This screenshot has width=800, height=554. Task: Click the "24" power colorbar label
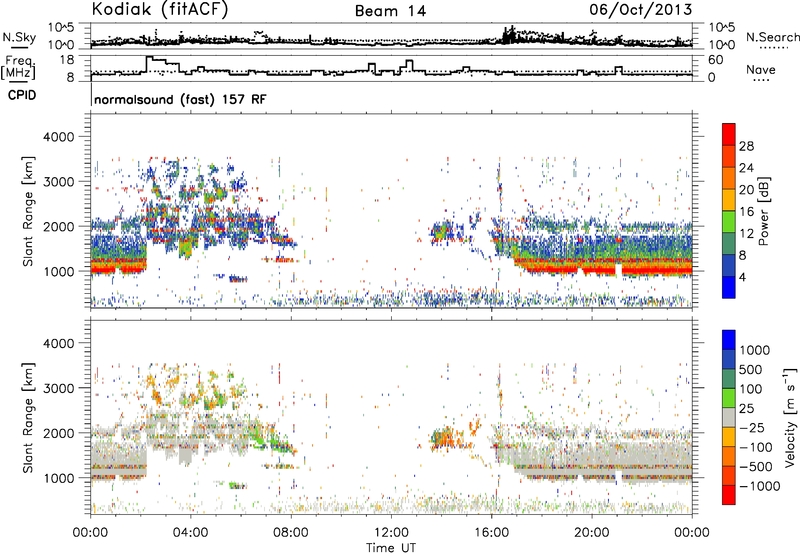point(746,168)
